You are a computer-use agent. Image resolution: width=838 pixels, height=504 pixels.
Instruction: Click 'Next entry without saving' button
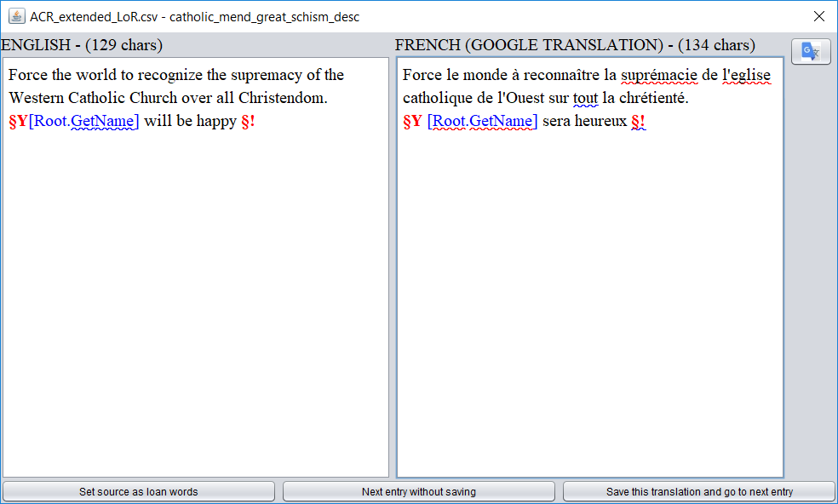point(418,492)
